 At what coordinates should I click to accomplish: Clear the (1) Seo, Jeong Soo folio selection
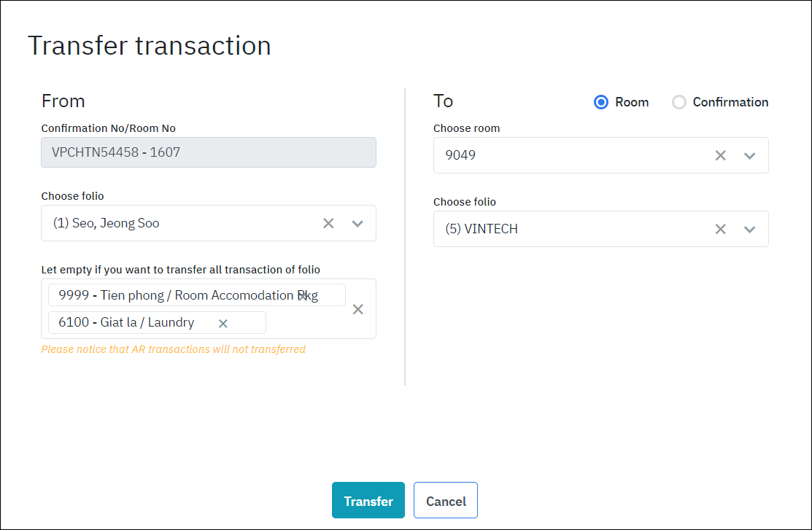pyautogui.click(x=328, y=223)
